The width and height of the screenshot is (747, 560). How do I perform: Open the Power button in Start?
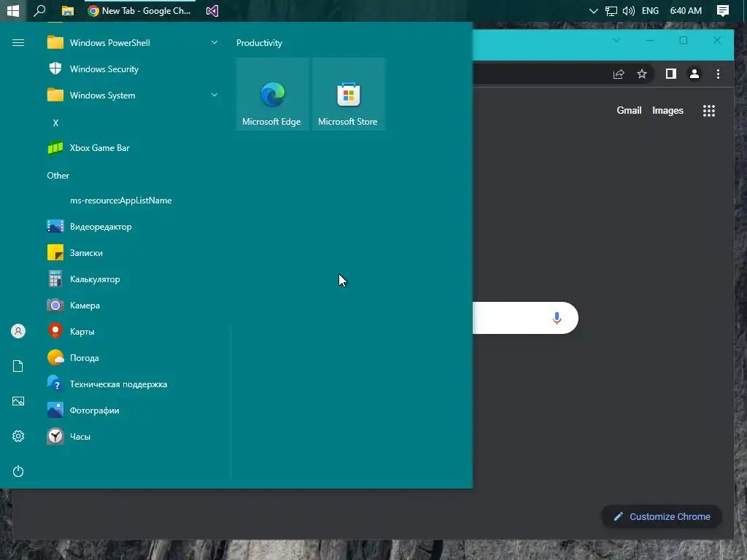(18, 471)
